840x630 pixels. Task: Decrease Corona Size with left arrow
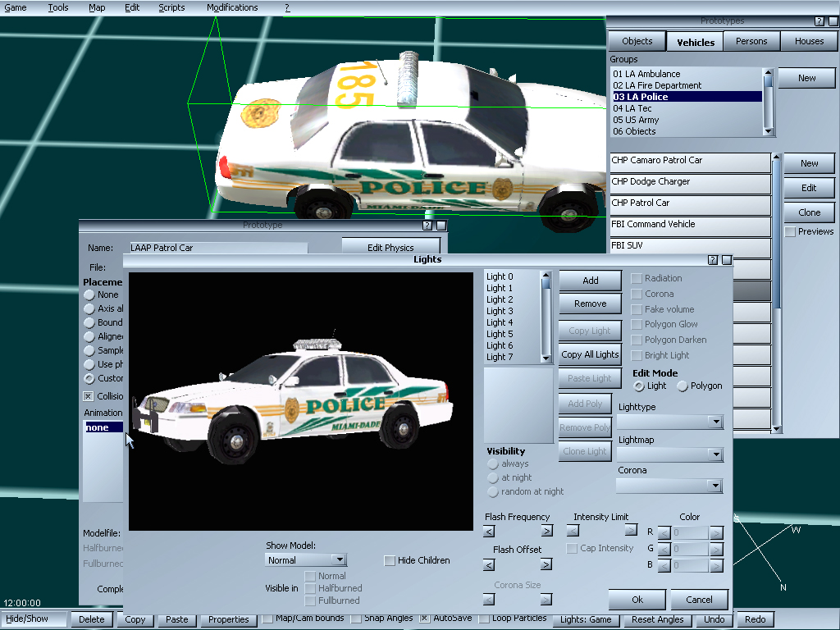tap(489, 600)
